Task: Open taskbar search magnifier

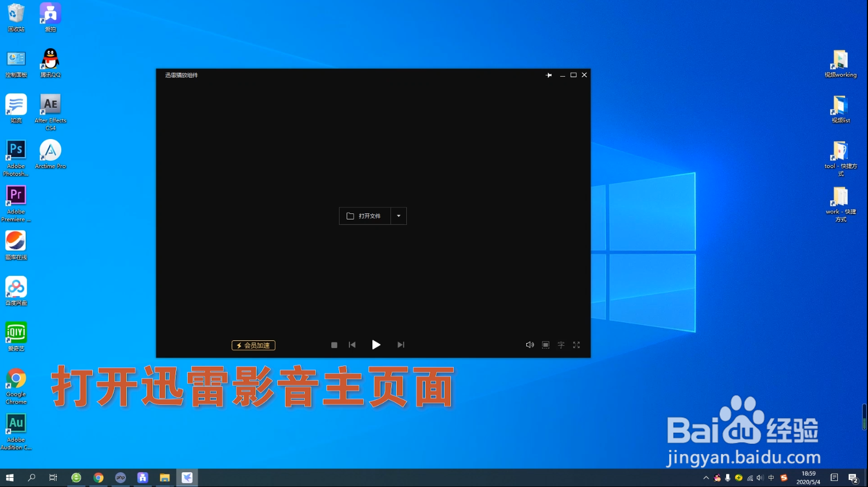Action: coord(31,478)
